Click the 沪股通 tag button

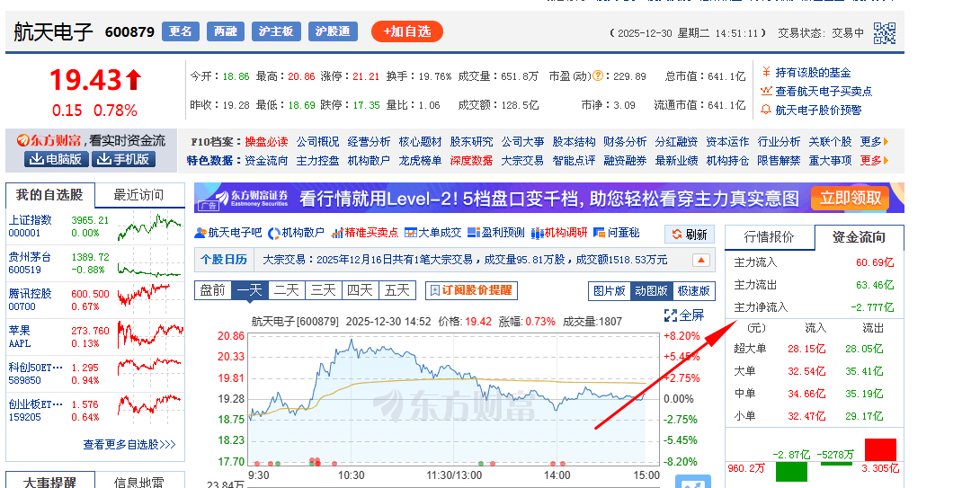pyautogui.click(x=334, y=31)
